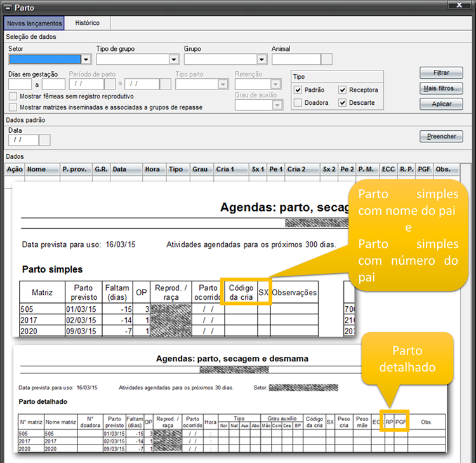Open Mais filtros... dialog

441,88
